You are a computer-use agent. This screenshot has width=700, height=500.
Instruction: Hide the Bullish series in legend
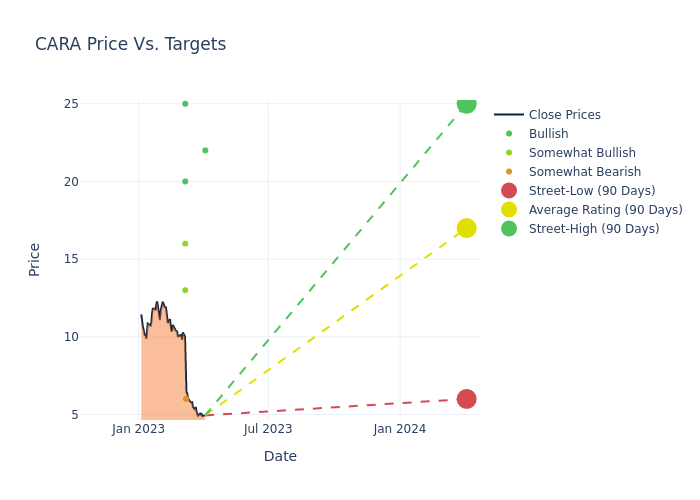tap(548, 134)
